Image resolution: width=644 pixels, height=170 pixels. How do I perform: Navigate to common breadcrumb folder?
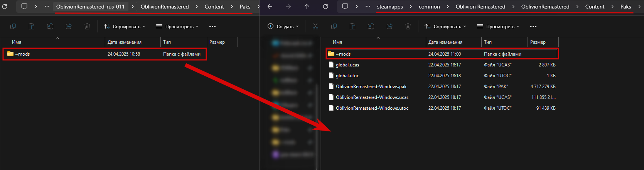tap(429, 7)
